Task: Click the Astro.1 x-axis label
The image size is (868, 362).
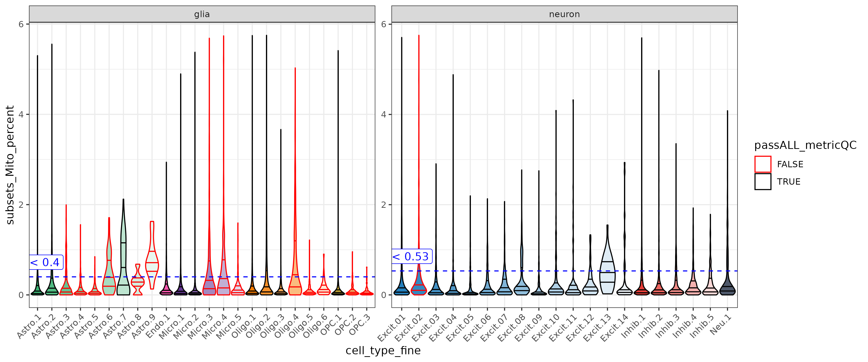Action: click(30, 326)
